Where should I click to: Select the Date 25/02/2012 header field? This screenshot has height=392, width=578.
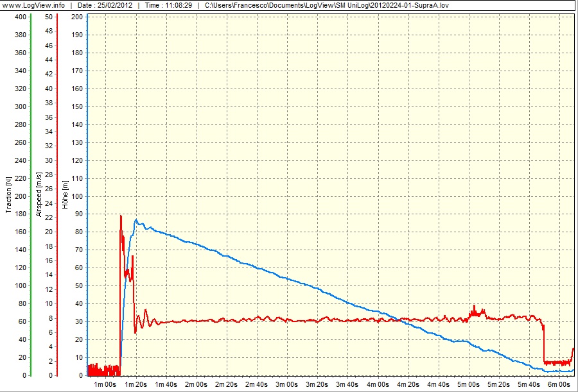pyautogui.click(x=105, y=5)
